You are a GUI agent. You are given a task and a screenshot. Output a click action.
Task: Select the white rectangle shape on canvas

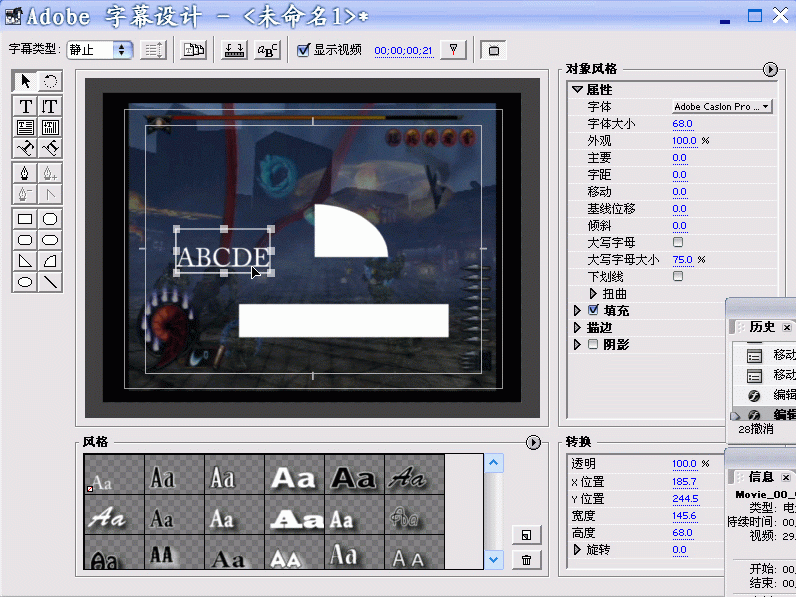(344, 320)
